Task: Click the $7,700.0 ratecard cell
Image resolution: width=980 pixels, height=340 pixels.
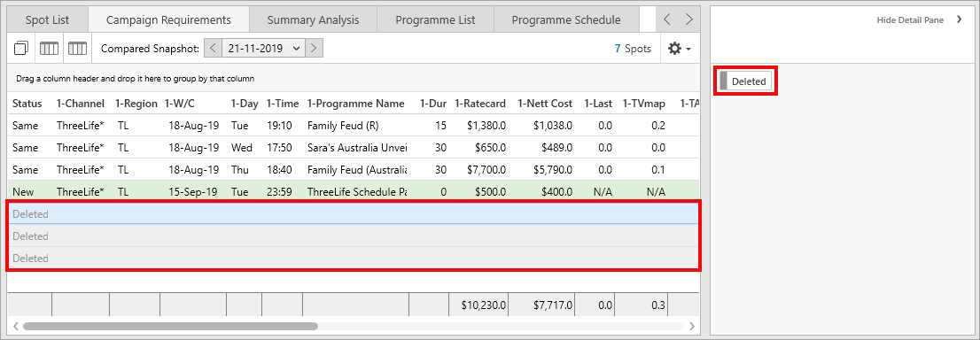Action: coord(486,169)
